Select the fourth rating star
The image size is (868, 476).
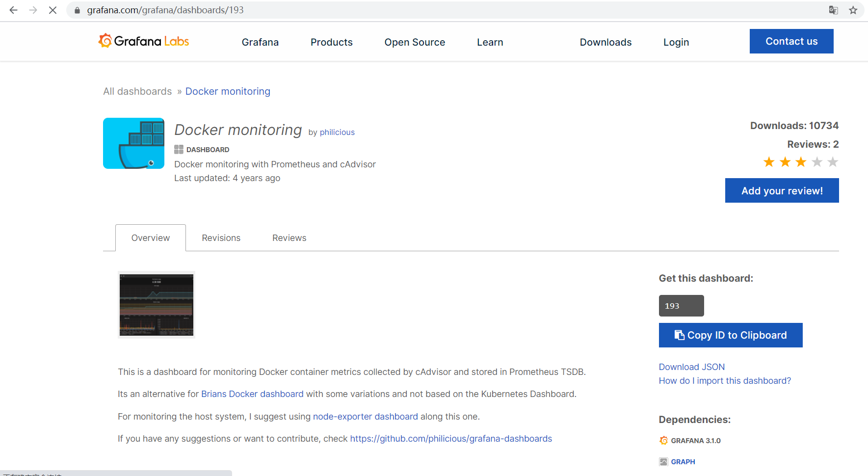point(816,161)
